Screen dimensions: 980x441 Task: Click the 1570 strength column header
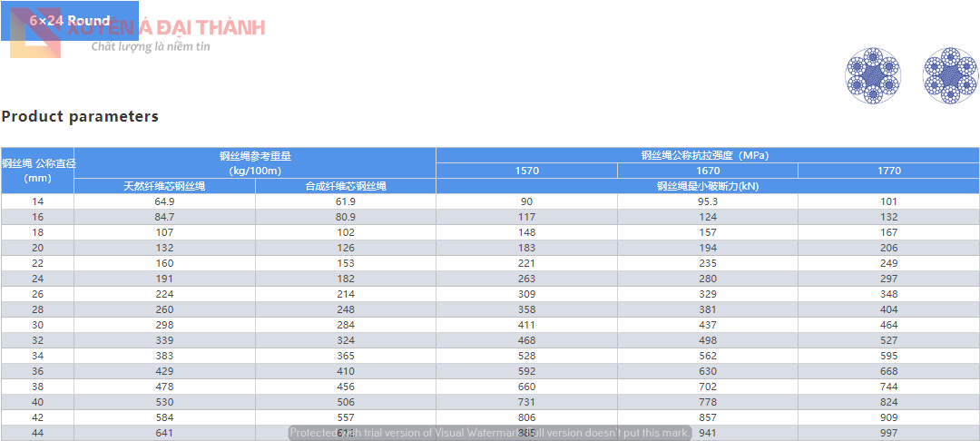[527, 171]
